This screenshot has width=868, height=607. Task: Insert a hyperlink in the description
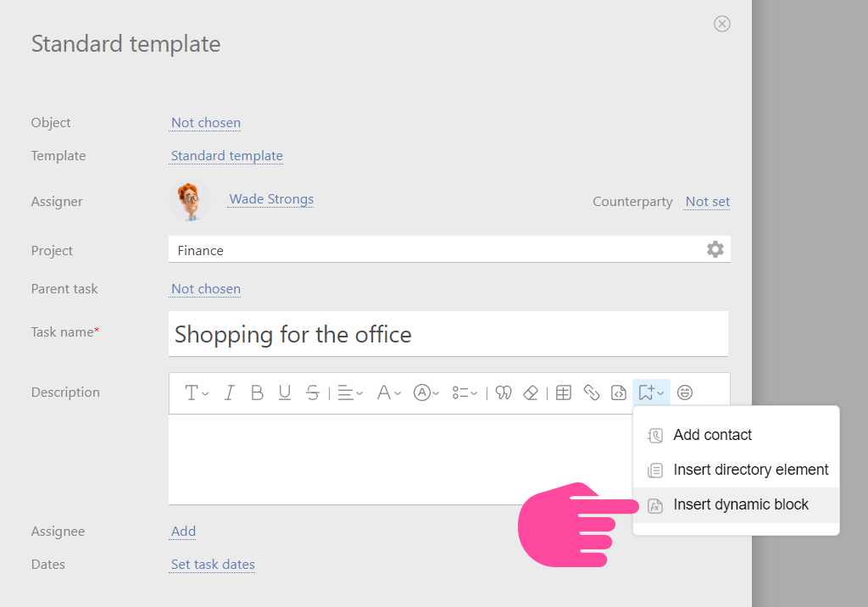point(591,393)
